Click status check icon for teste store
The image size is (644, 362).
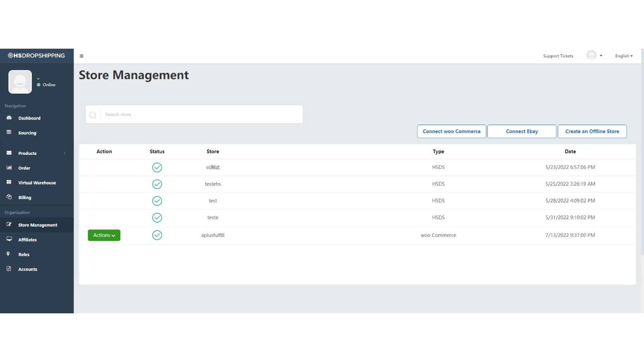coord(157,218)
